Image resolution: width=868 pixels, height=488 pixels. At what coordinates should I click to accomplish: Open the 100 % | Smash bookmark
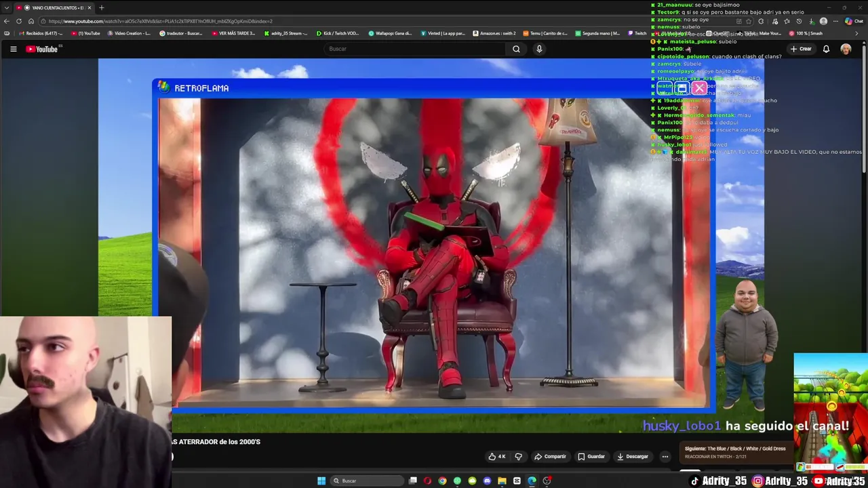coord(806,33)
